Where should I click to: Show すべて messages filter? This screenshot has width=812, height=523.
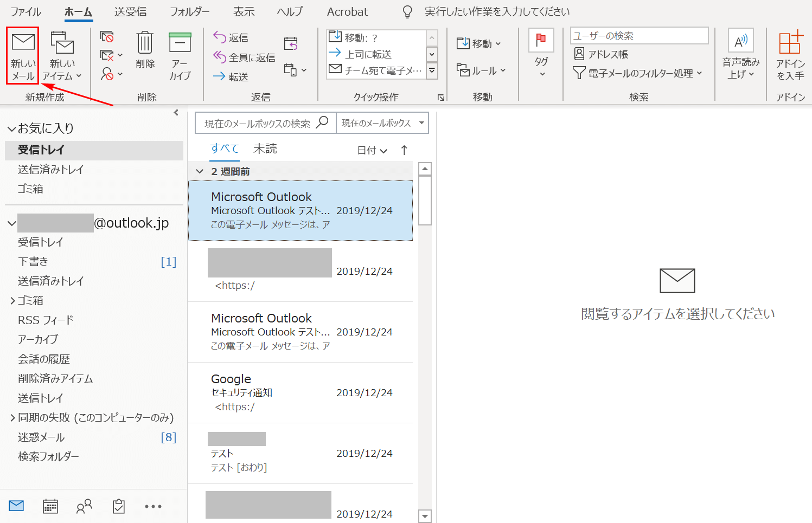[x=225, y=148]
